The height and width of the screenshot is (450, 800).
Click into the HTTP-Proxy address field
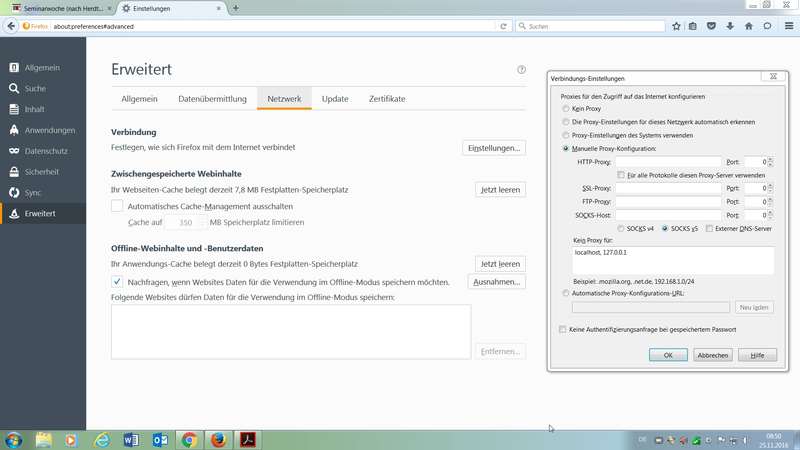click(x=668, y=162)
